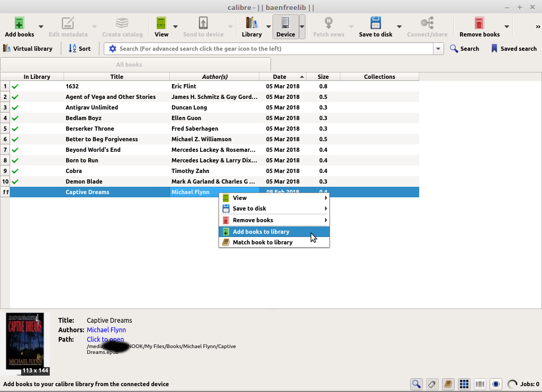Select the Berserker Throne title

[89, 129]
